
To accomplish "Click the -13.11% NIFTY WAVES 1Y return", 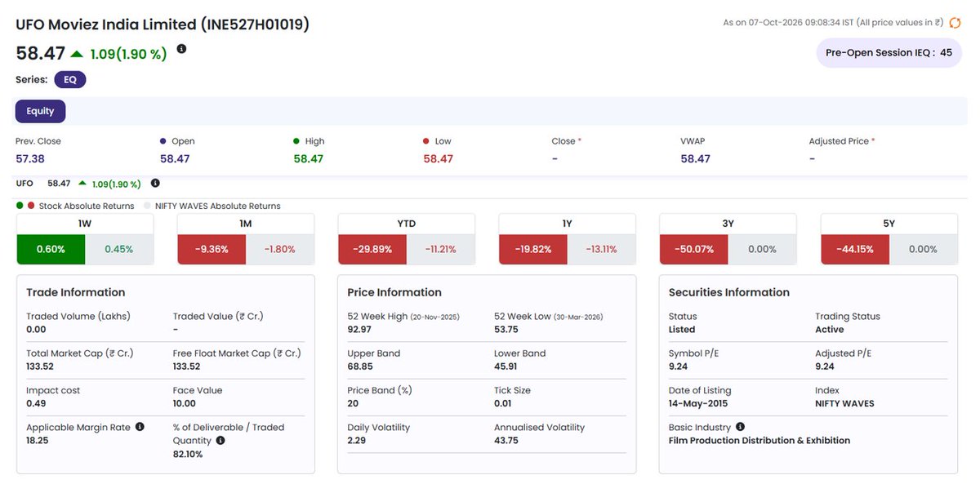I will (601, 249).
